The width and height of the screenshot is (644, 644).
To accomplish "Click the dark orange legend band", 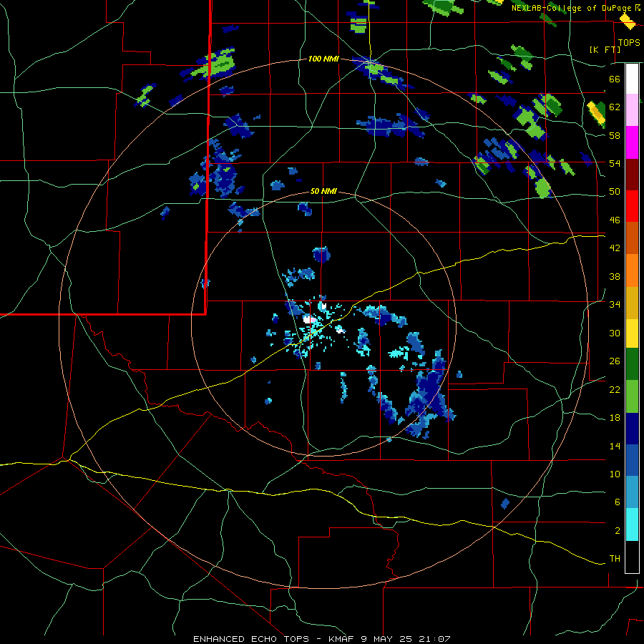I will 632,238.
